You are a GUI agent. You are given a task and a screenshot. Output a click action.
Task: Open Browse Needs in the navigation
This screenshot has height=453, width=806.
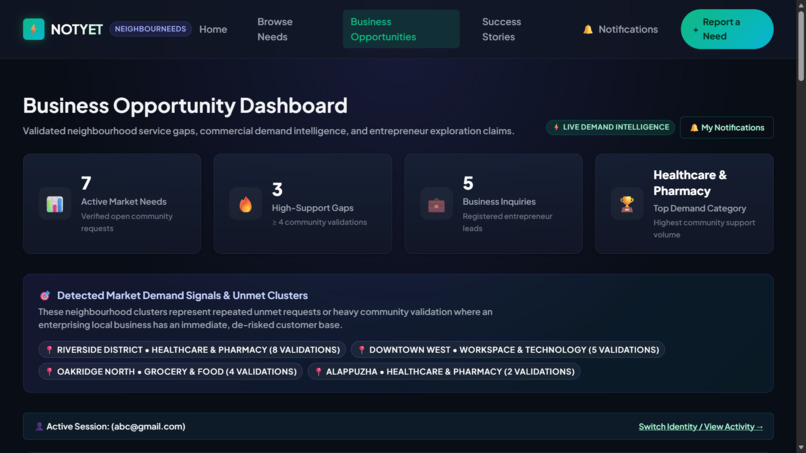pyautogui.click(x=275, y=29)
